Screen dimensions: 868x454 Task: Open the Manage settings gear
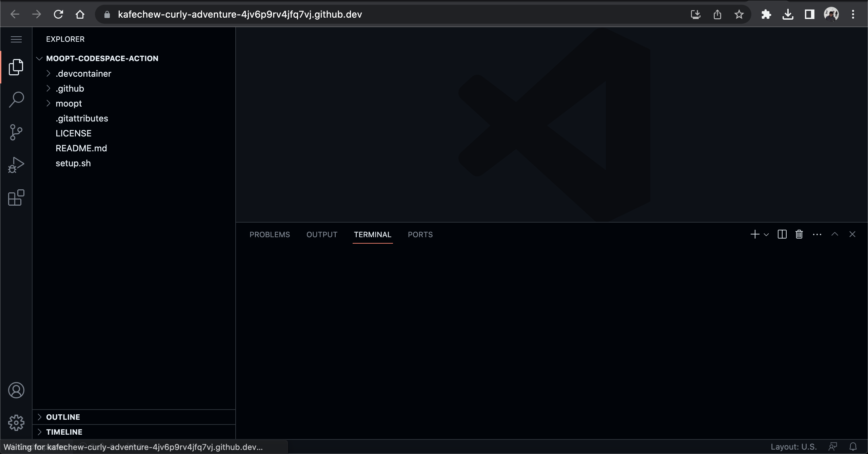click(x=16, y=422)
